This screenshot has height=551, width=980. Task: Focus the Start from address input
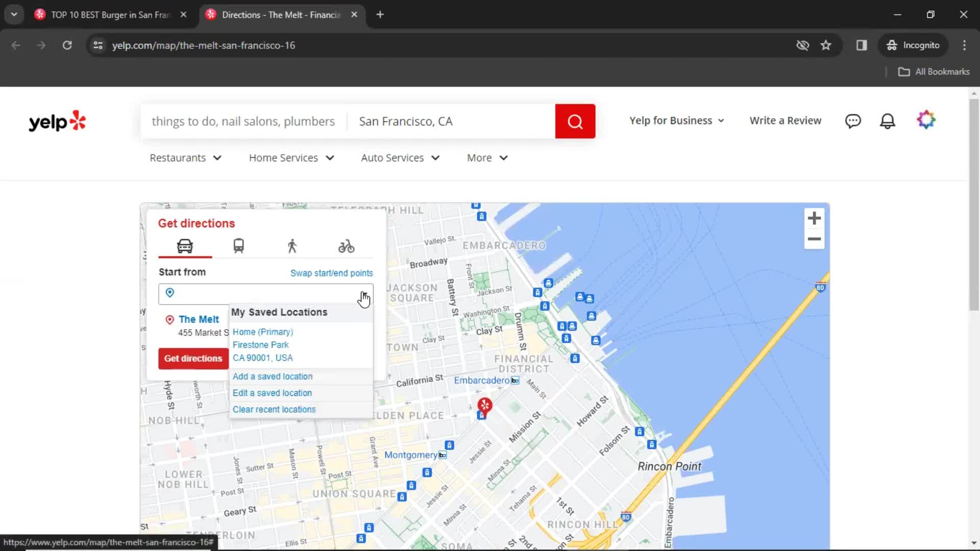(265, 294)
